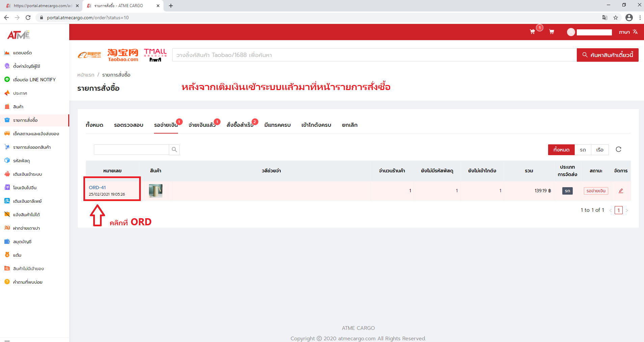Open รหัสพัสดุ via the cube icon
This screenshot has height=342, width=644.
(7, 161)
